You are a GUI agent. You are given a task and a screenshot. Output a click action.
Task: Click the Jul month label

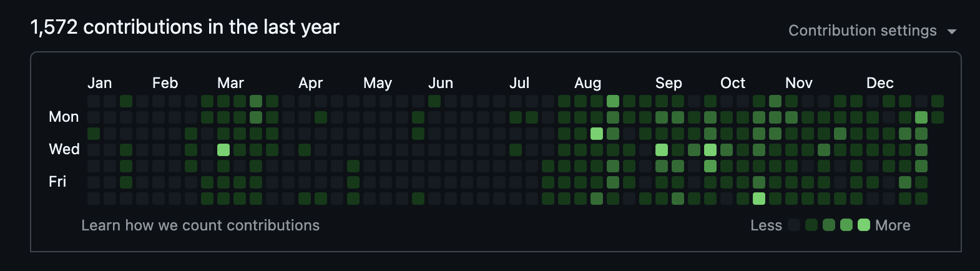click(519, 83)
